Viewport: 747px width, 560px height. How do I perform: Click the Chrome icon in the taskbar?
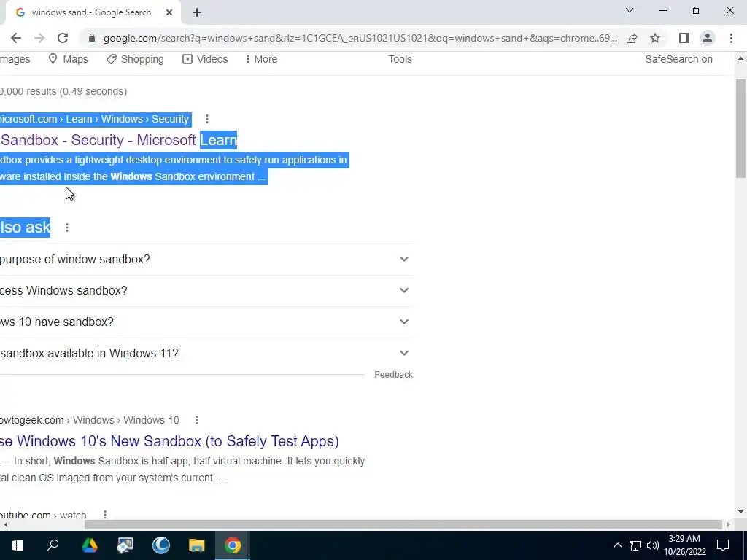click(233, 545)
